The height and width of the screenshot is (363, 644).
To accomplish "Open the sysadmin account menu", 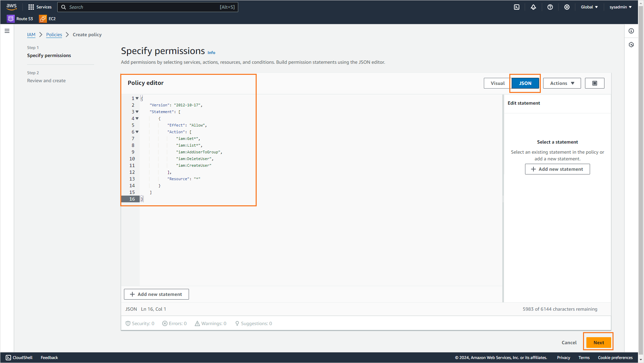I will (620, 7).
